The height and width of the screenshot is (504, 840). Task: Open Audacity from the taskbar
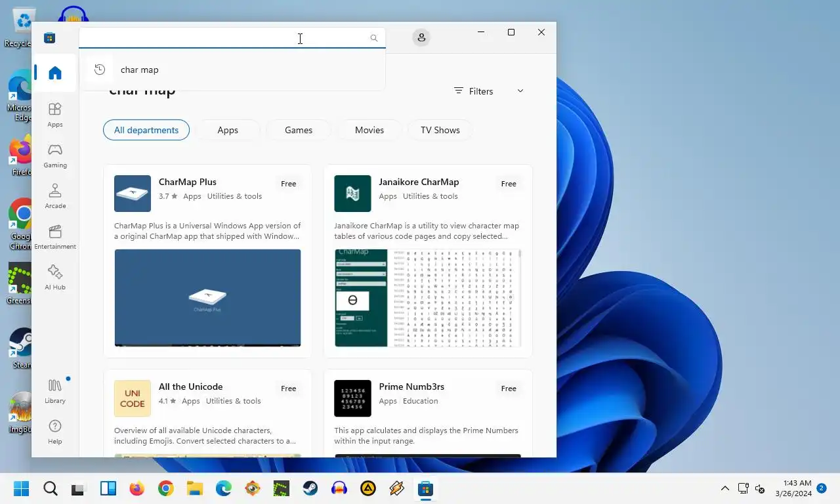coord(339,488)
